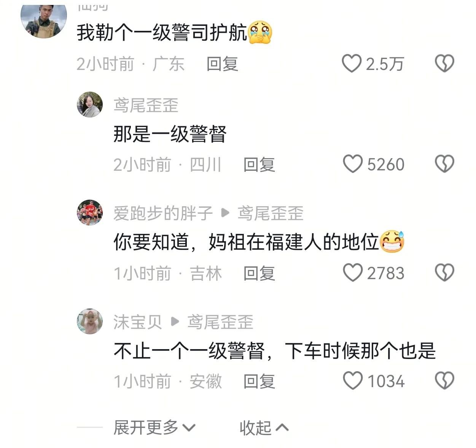Open 沫宝贝's baby avatar
The width and height of the screenshot is (476, 448).
[90, 321]
